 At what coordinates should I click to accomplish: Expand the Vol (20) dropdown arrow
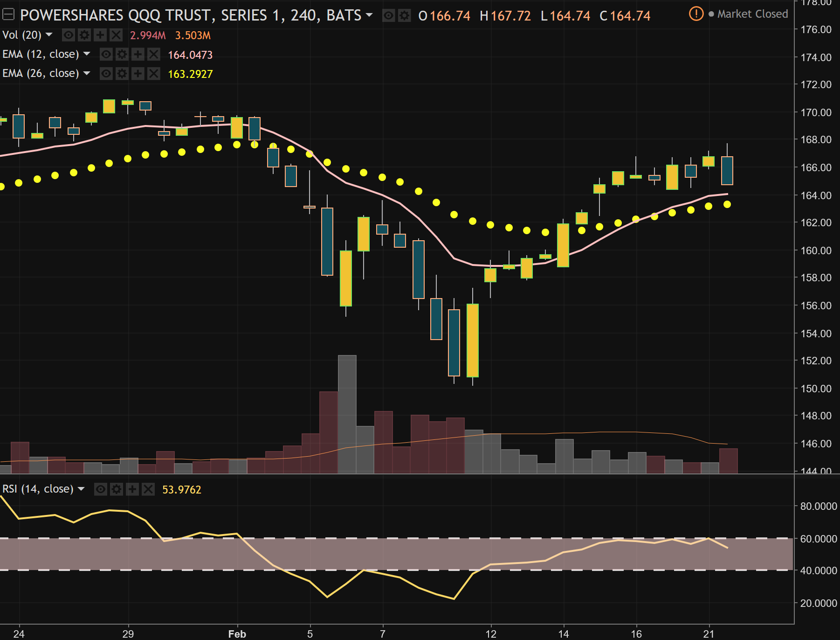tap(49, 35)
